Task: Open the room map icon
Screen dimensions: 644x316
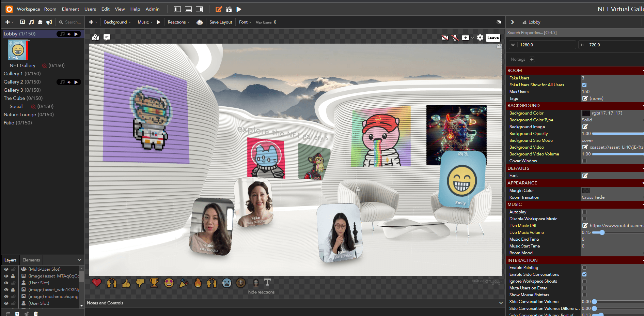Action: click(x=95, y=37)
